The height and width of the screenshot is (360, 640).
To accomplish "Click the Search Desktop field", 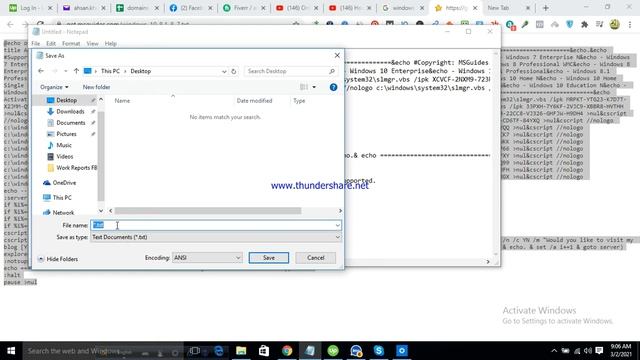I will [x=291, y=71].
